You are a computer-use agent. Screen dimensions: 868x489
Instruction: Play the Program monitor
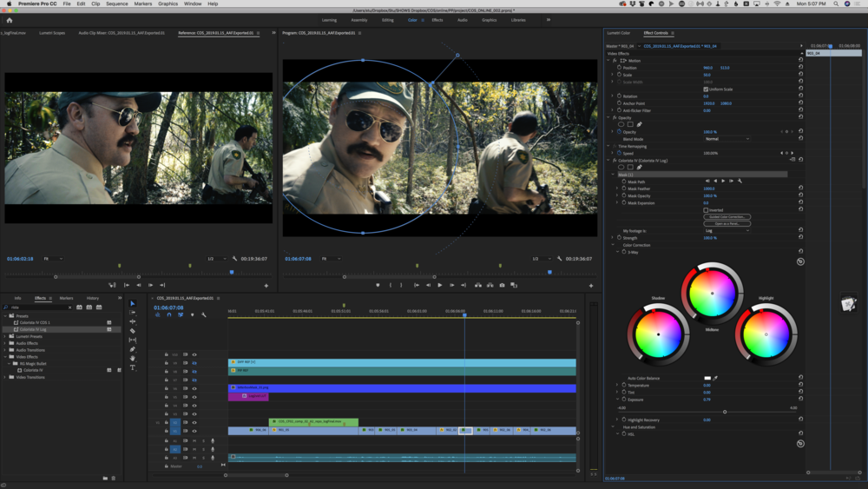tap(439, 285)
